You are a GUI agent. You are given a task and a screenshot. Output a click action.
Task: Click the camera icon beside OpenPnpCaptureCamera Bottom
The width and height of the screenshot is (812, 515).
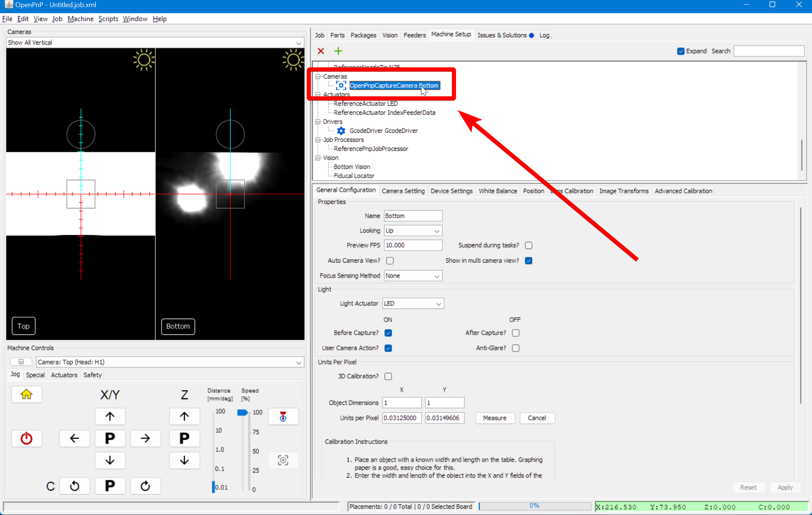[340, 85]
